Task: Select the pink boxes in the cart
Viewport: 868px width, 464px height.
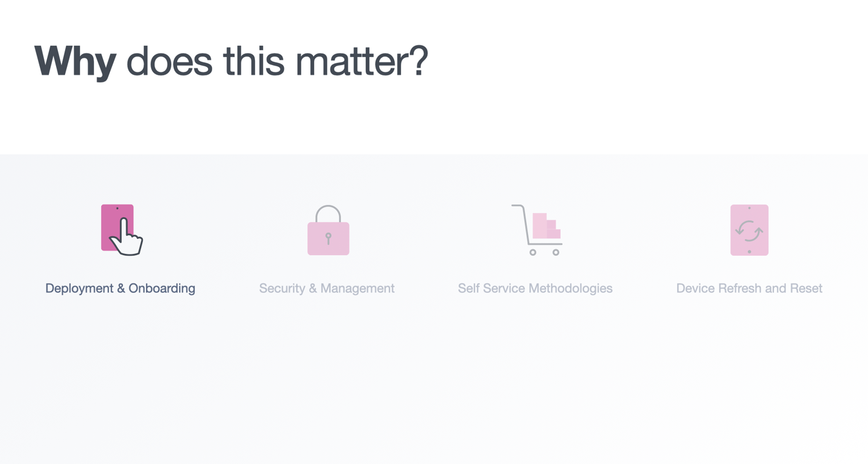Action: coord(546,226)
